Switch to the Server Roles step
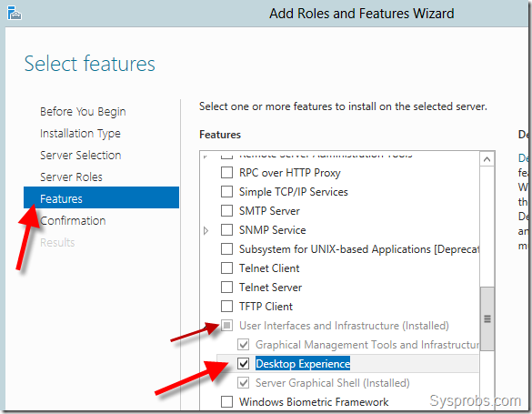 click(x=71, y=177)
